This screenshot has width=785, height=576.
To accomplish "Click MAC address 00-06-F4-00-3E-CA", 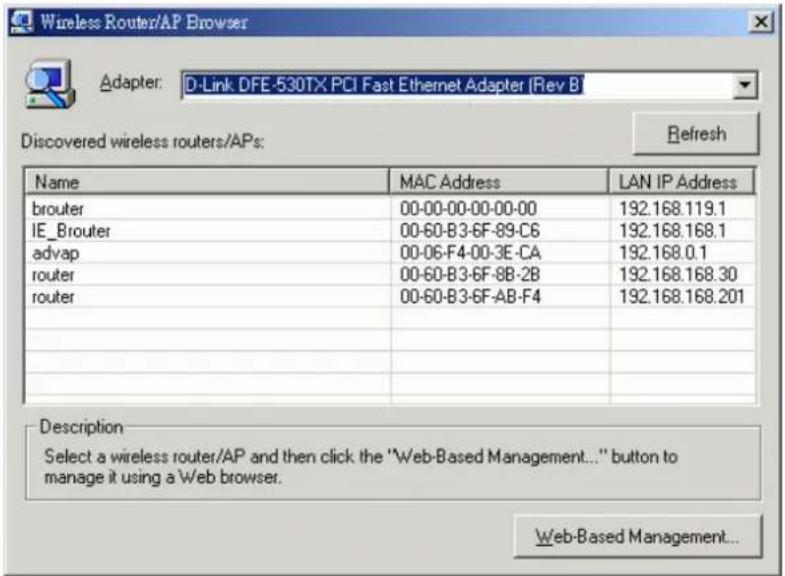I will 470,253.
